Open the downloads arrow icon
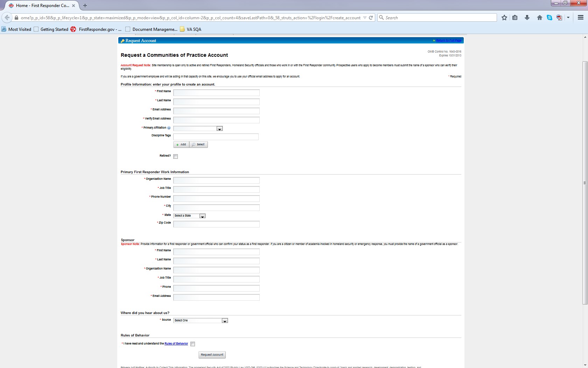Viewport: 588px width, 368px height. (x=527, y=18)
